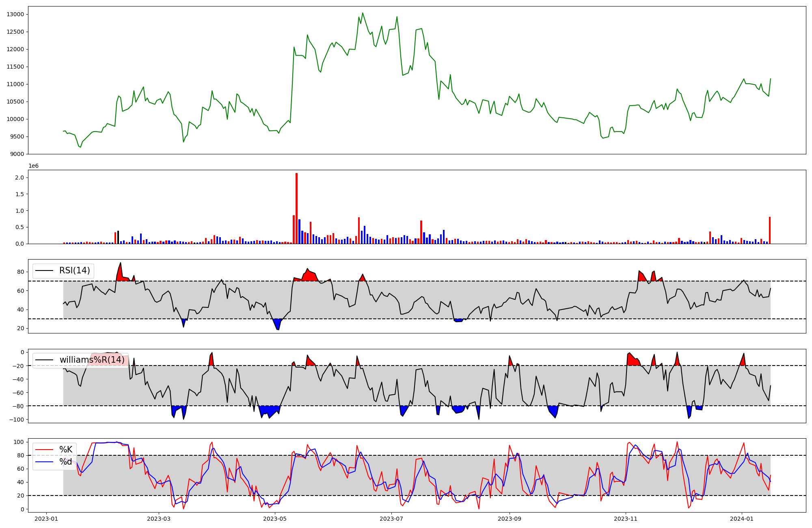Click the last red volume bar at right
Viewport: 812px width, 528px height.
click(x=769, y=230)
